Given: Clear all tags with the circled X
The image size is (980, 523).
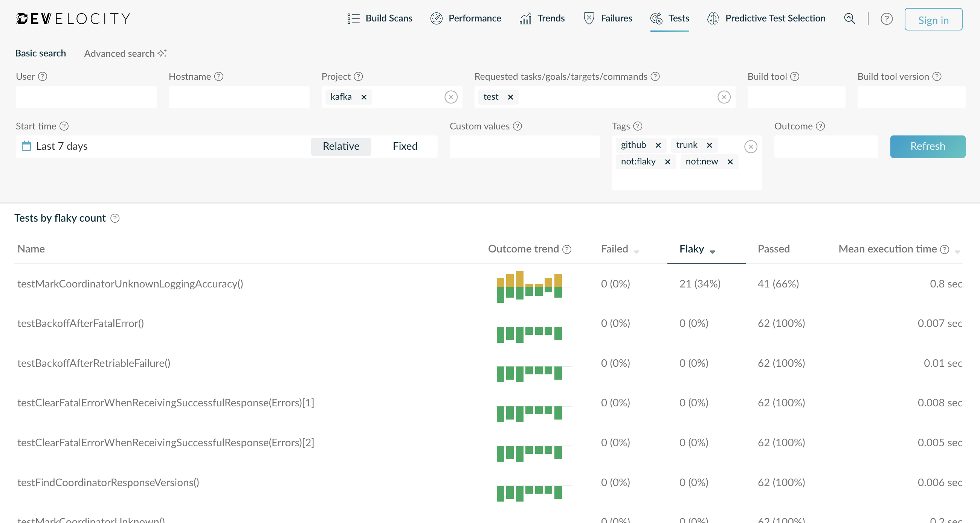Looking at the screenshot, I should [750, 146].
